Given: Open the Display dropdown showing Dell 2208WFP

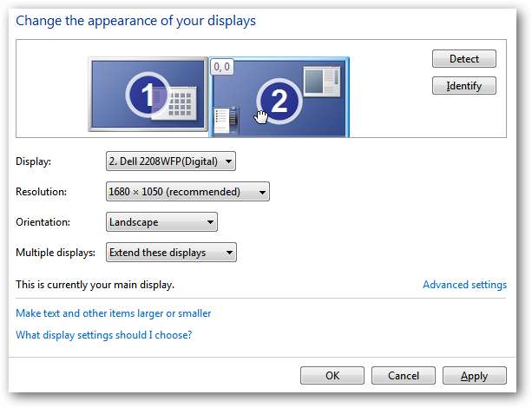Looking at the screenshot, I should point(170,161).
